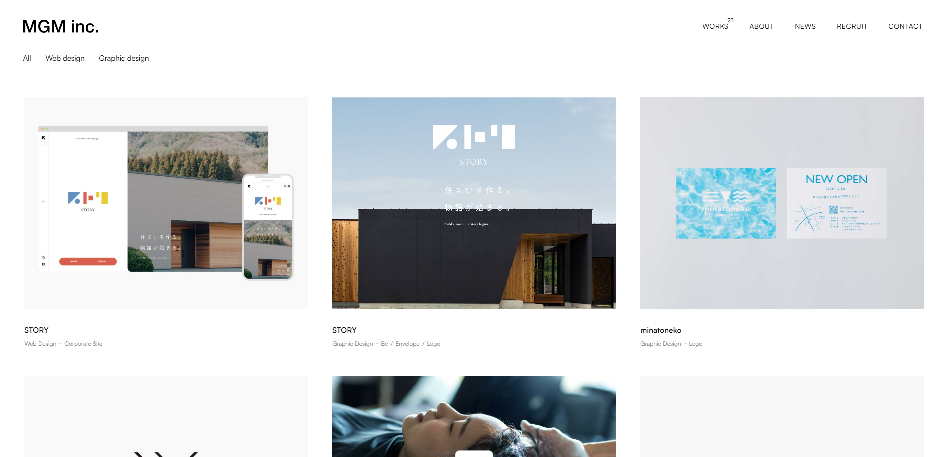
Task: Click the Graphic Design – Logo caption under minatoneko
Action: pyautogui.click(x=671, y=344)
